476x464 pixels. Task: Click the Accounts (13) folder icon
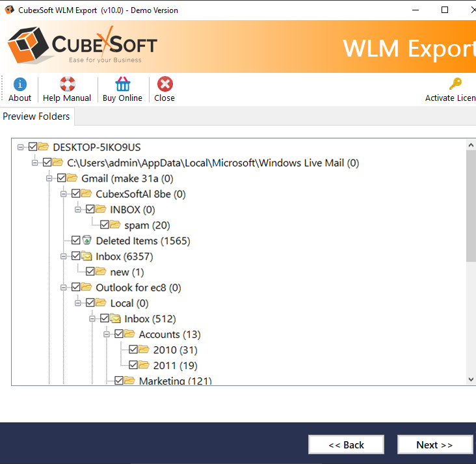click(x=129, y=334)
